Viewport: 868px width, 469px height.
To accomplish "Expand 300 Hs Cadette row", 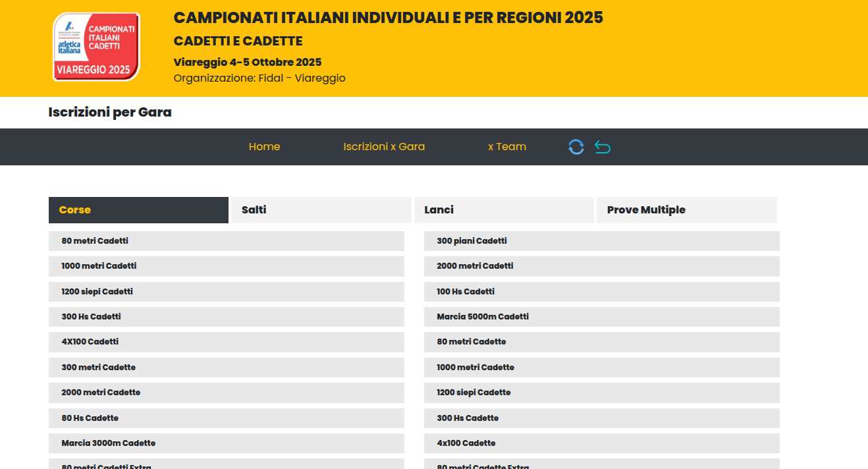I will tap(601, 418).
